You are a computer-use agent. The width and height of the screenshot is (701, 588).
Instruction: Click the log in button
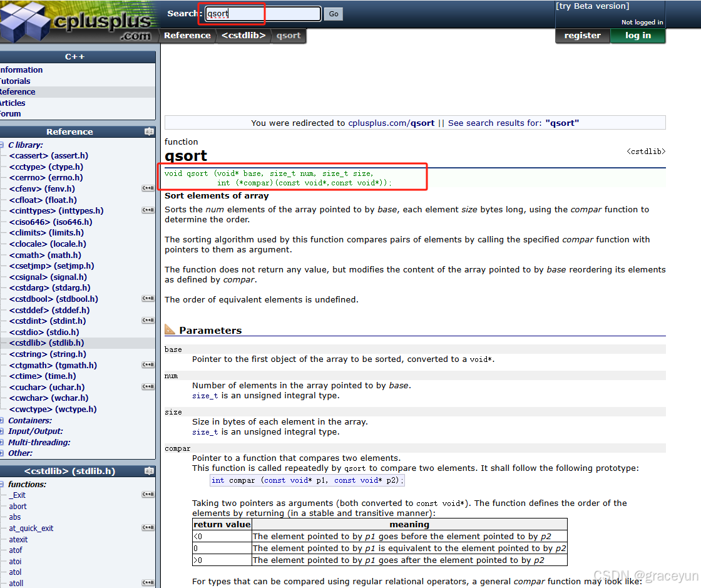[638, 35]
